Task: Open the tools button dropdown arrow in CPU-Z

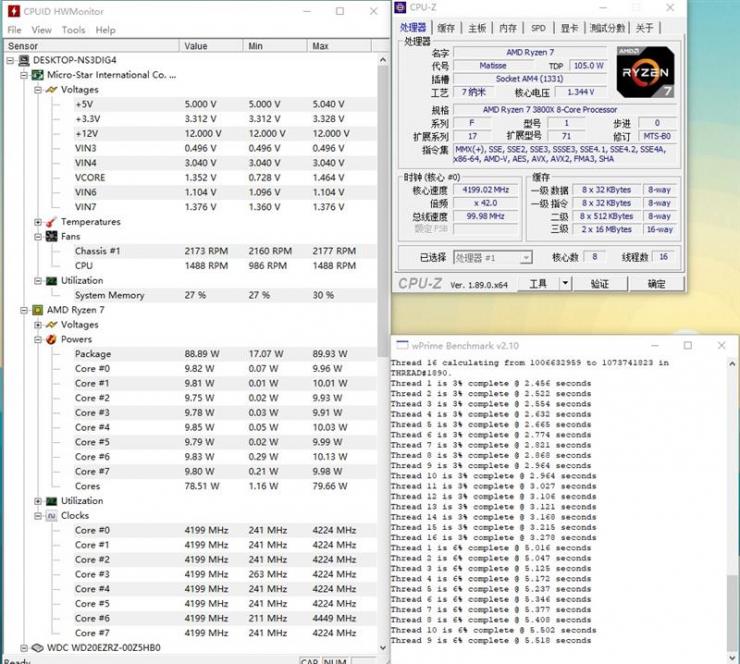Action: [565, 284]
